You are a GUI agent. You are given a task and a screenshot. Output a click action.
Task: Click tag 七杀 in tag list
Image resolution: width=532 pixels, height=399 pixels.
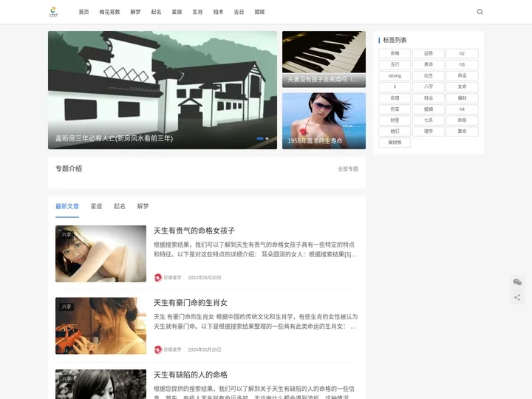coord(428,120)
